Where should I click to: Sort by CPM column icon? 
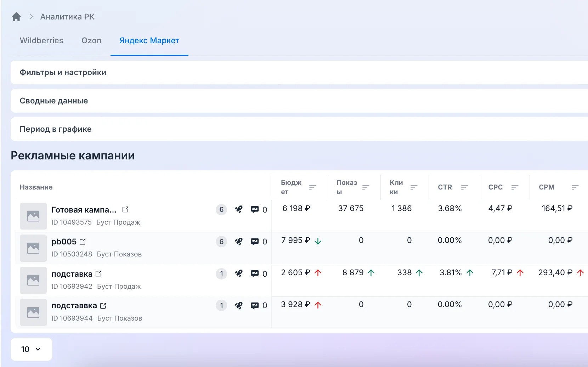[x=575, y=187]
